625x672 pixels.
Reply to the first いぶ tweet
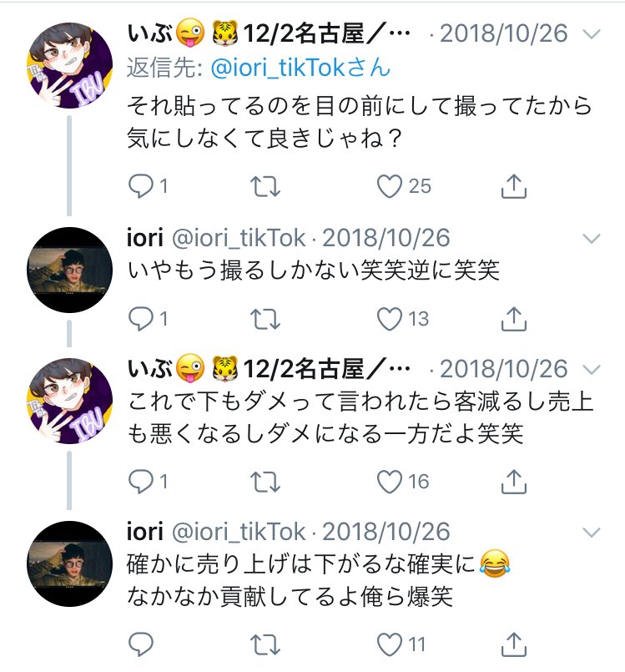pos(140,185)
